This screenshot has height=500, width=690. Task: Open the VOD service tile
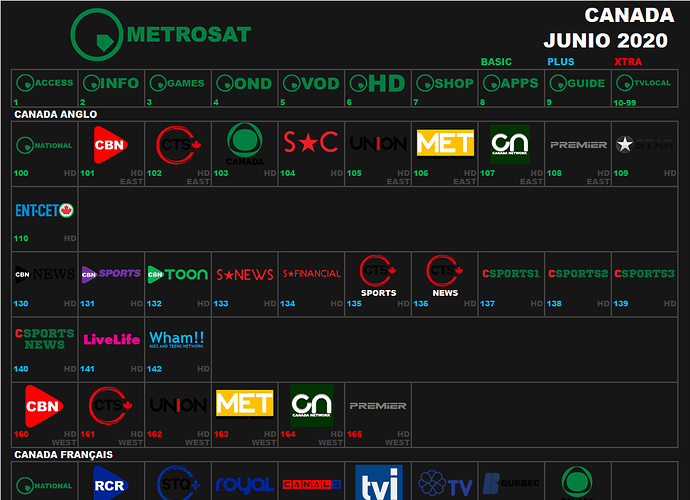coord(311,84)
